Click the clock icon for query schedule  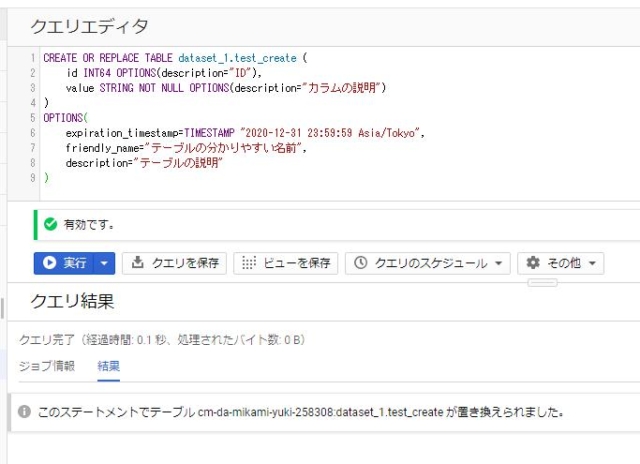pos(361,263)
